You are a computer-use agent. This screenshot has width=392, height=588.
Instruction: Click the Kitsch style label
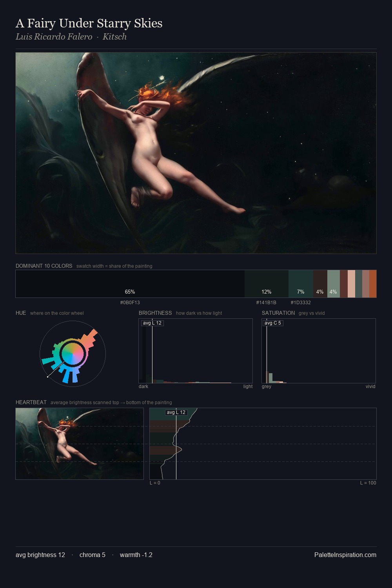click(x=114, y=37)
